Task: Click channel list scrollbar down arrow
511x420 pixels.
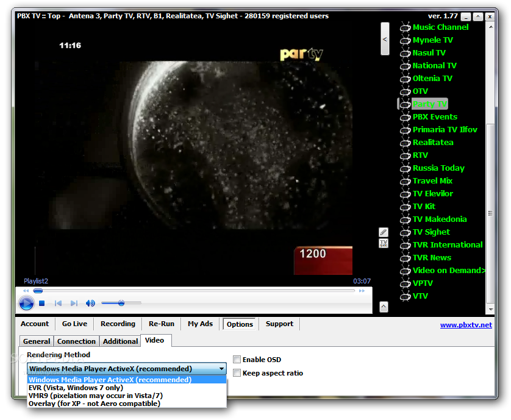Action: click(490, 310)
